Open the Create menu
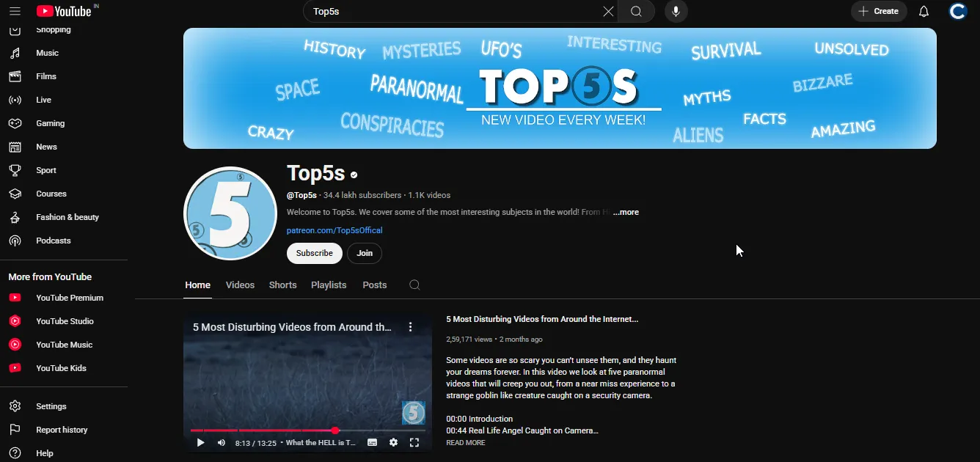Screen dimensions: 980x462 click(879, 11)
